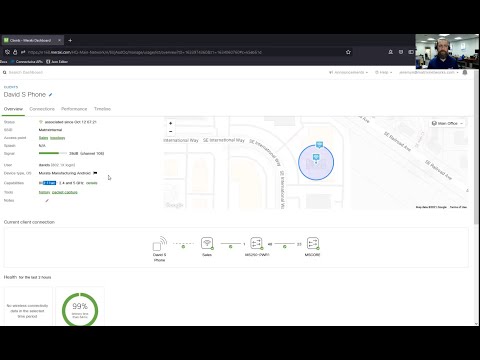480x360 pixels.
Task: Click the wireless link status dot
Action: 183,247
